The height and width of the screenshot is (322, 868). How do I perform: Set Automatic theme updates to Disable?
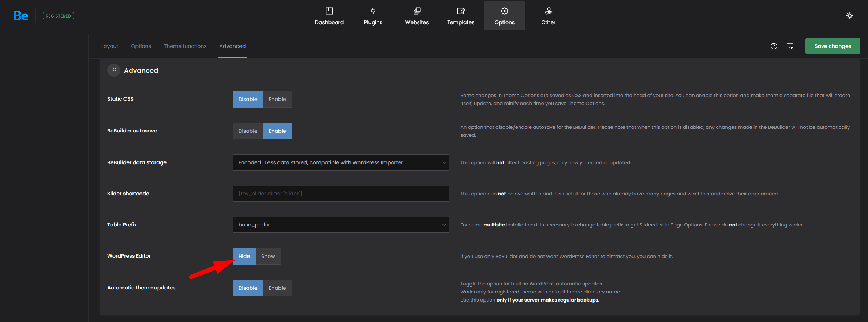248,288
